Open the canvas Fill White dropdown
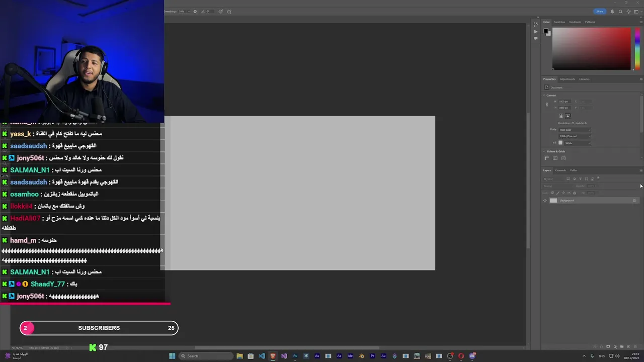The height and width of the screenshot is (362, 644). (x=578, y=143)
